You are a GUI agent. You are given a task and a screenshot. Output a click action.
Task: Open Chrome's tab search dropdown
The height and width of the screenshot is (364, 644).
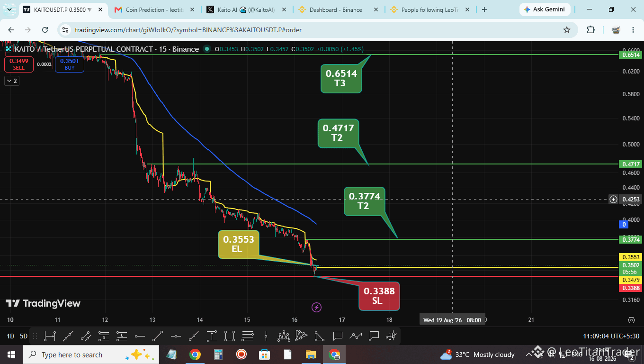[9, 9]
